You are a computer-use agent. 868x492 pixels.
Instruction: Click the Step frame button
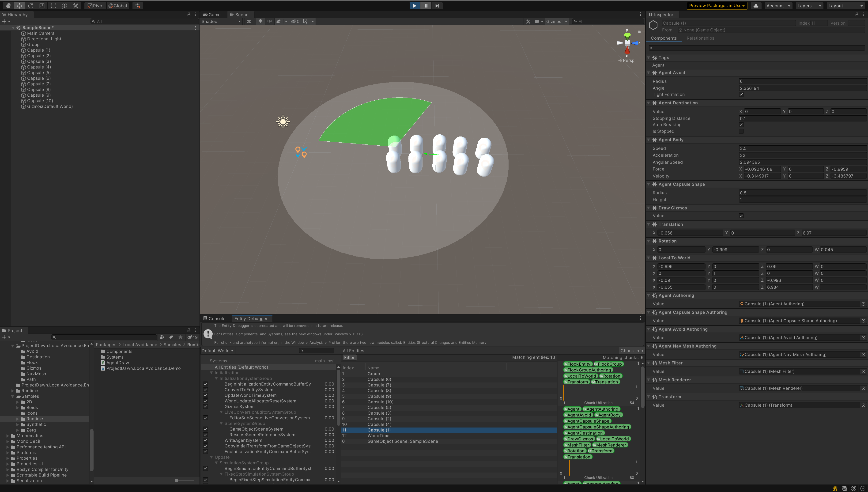click(437, 6)
